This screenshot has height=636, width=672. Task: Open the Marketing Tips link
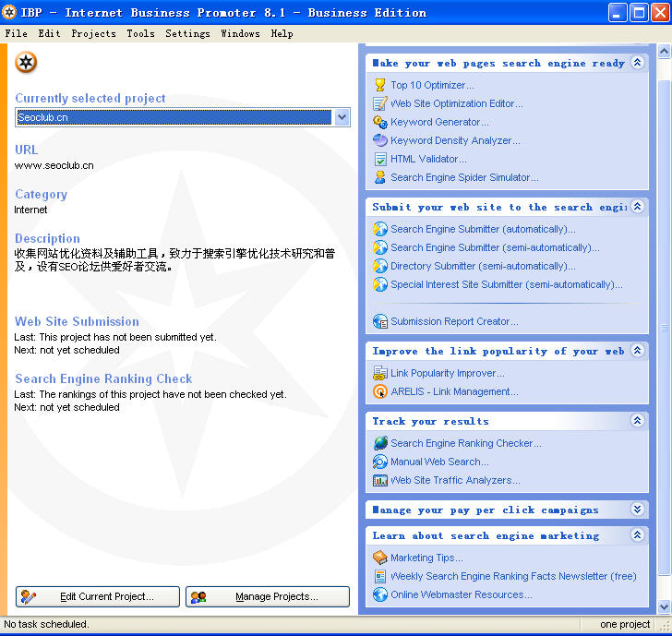(426, 558)
